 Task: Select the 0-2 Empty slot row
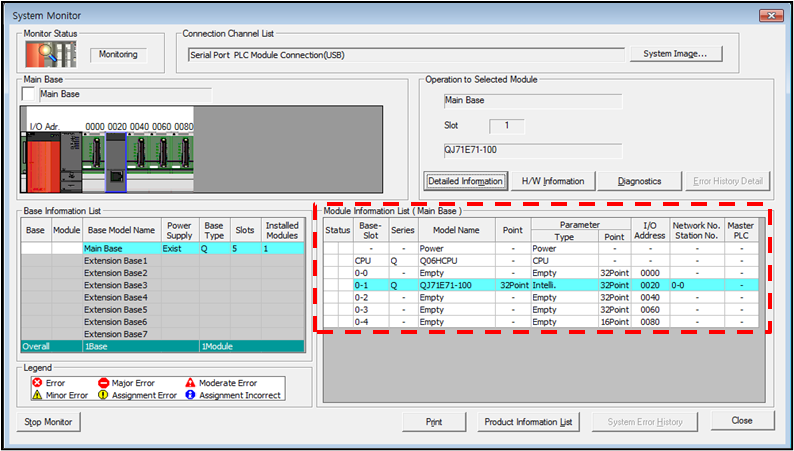click(x=541, y=297)
